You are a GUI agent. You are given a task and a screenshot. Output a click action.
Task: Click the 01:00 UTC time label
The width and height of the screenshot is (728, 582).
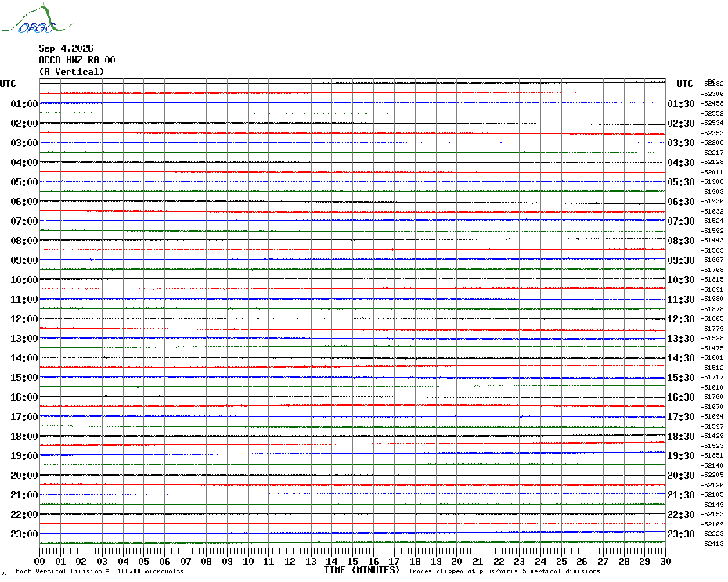[x=24, y=104]
